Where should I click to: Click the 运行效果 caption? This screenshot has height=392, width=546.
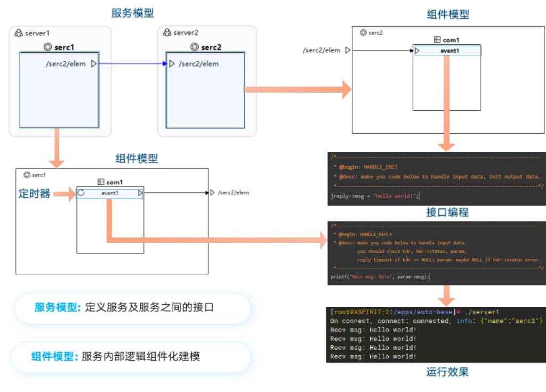[447, 372]
